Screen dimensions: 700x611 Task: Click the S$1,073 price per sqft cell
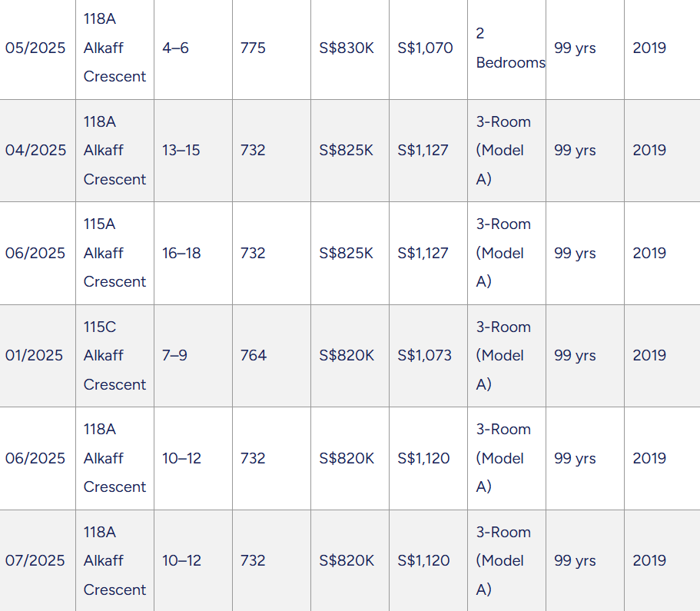tap(428, 356)
